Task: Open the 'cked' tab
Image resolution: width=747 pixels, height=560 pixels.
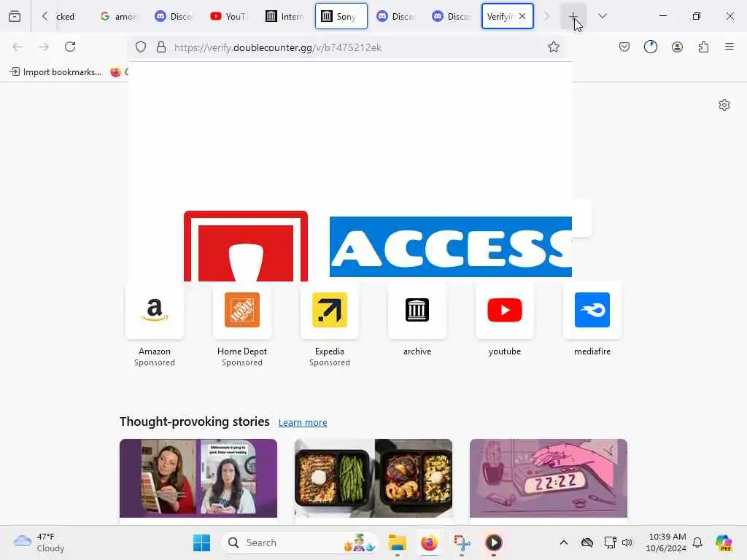Action: pos(65,16)
